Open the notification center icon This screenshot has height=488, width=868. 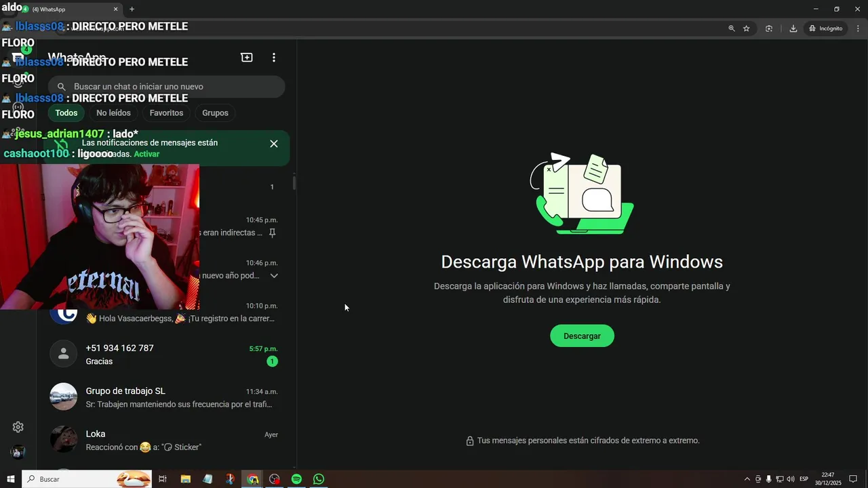click(853, 479)
